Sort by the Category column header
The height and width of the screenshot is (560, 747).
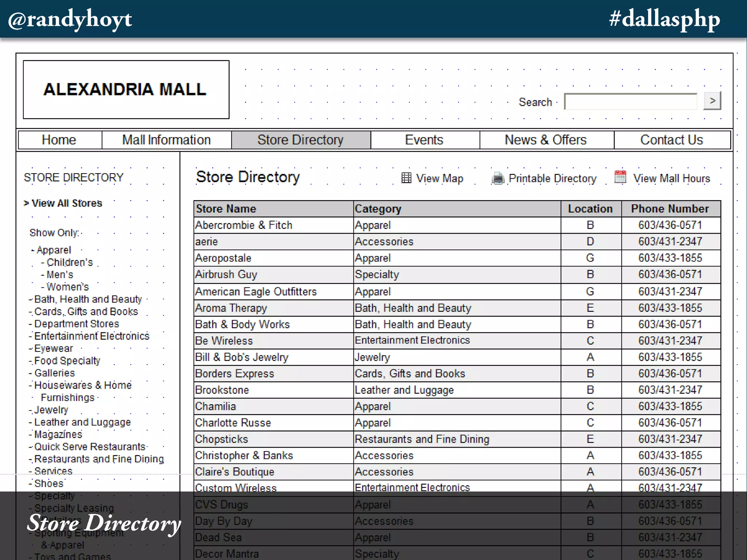pos(378,209)
